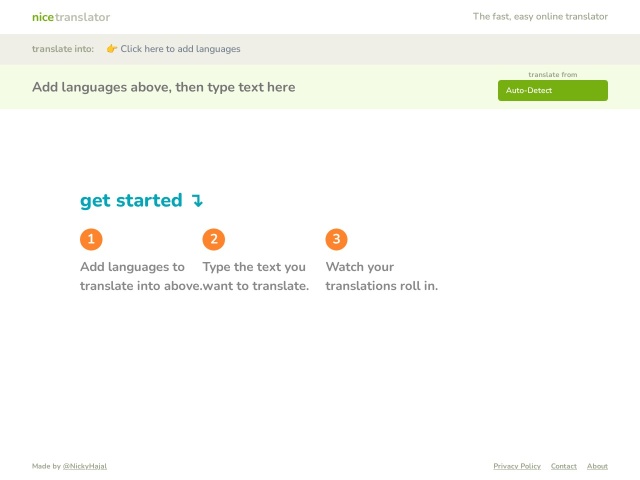Click the 'Made by' footer text
The image size is (640, 480).
[46, 466]
